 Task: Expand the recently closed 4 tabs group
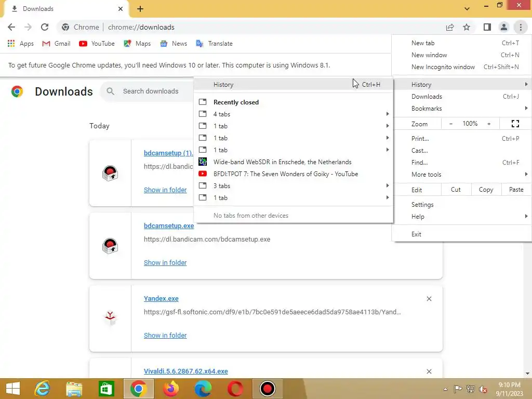[294, 114]
